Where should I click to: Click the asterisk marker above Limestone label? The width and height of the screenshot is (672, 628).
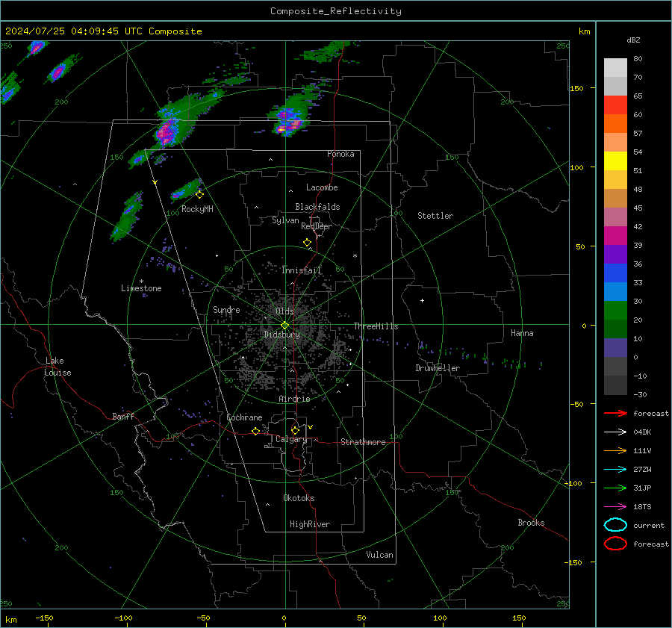tap(141, 282)
